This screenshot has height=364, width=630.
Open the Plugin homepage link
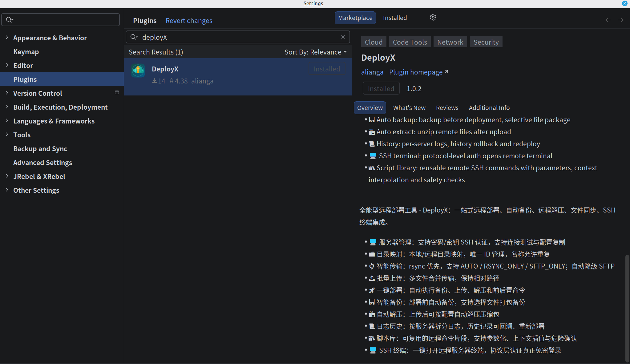click(418, 72)
